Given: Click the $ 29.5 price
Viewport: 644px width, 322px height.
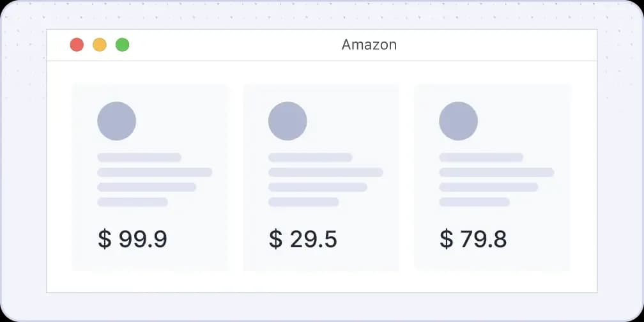Looking at the screenshot, I should [x=303, y=239].
